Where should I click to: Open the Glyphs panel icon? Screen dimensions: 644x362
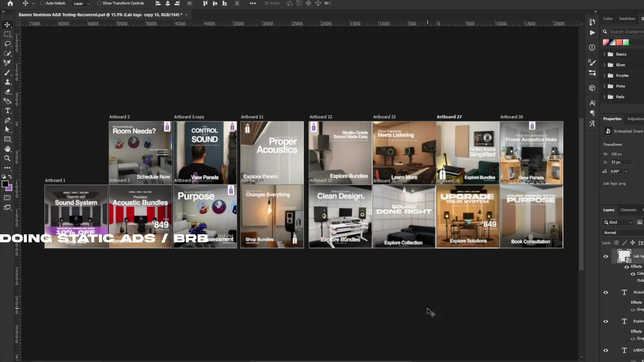[592, 124]
